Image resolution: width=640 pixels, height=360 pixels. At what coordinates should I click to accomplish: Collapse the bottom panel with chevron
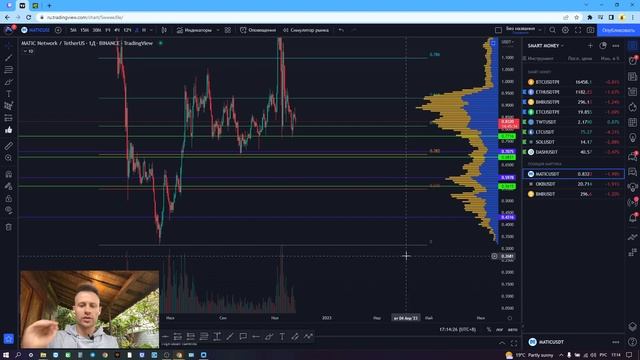tap(502, 343)
